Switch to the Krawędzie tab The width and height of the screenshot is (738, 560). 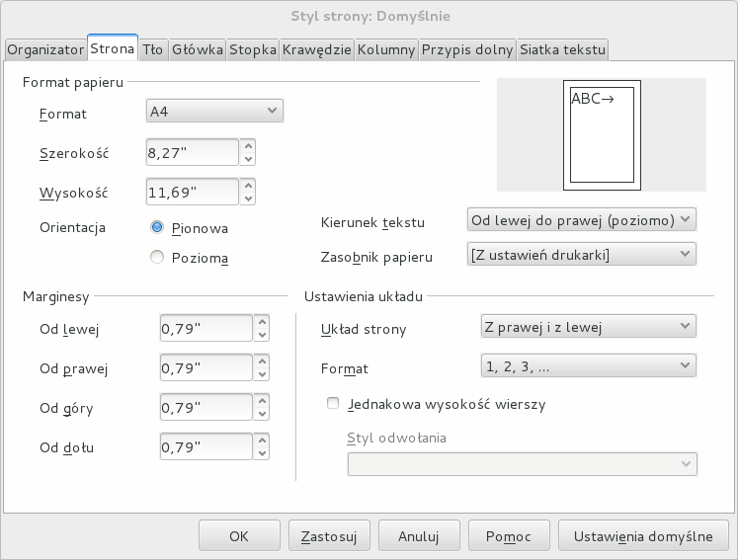pos(316,48)
